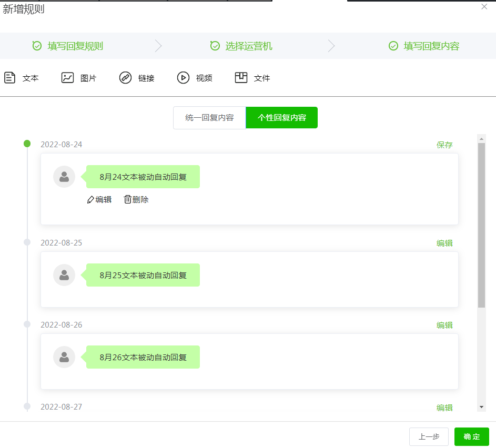
Task: Close the 新增规则 dialog
Action: (484, 7)
